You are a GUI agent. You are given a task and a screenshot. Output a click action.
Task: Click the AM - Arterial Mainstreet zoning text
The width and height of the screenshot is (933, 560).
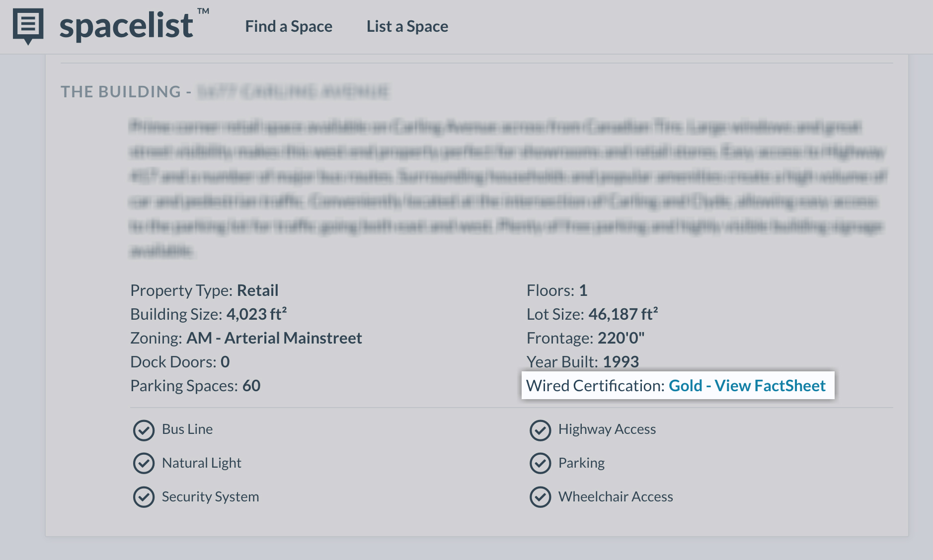[x=274, y=338]
